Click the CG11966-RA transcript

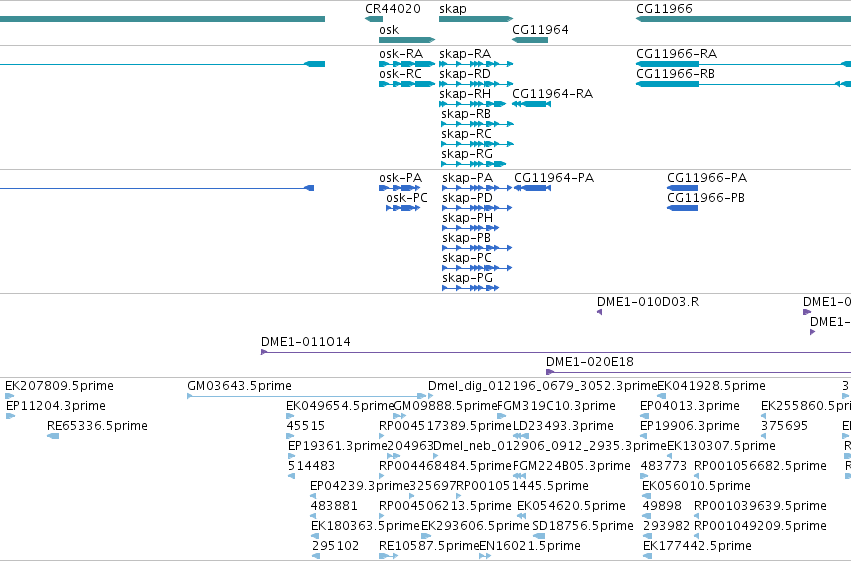point(744,64)
